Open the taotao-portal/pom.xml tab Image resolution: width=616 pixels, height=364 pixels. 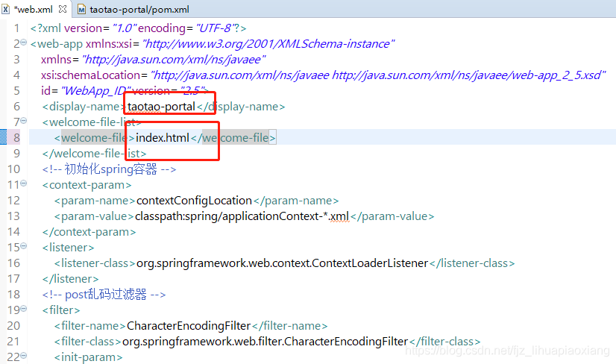[139, 9]
